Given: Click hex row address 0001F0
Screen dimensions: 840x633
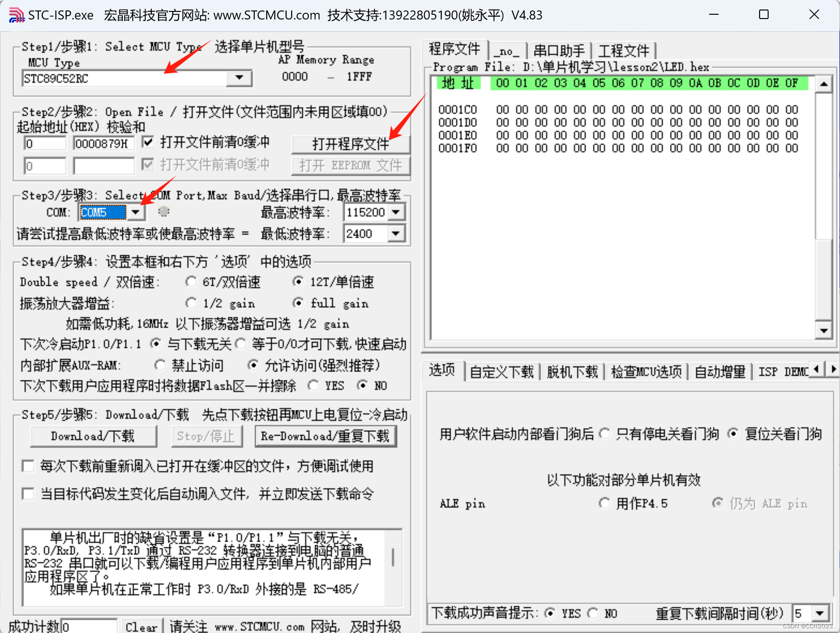Looking at the screenshot, I should pyautogui.click(x=457, y=148).
